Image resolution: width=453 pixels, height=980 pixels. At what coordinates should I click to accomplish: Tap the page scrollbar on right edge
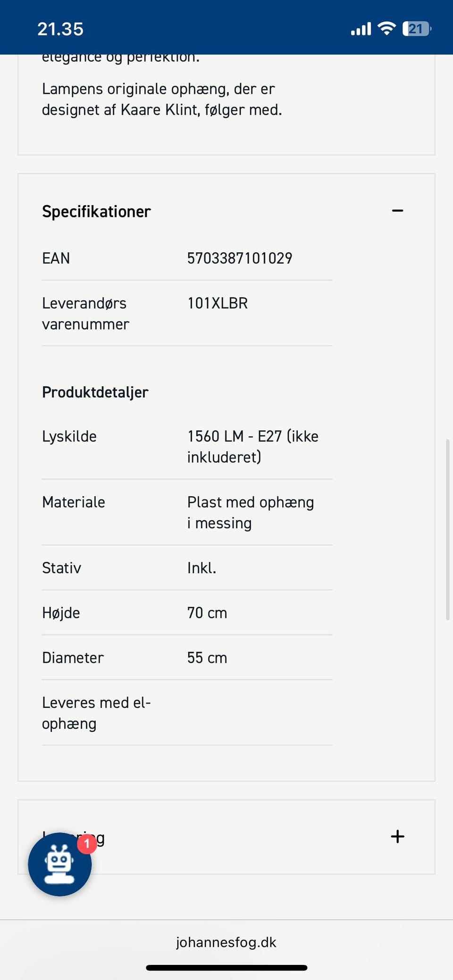[447, 529]
